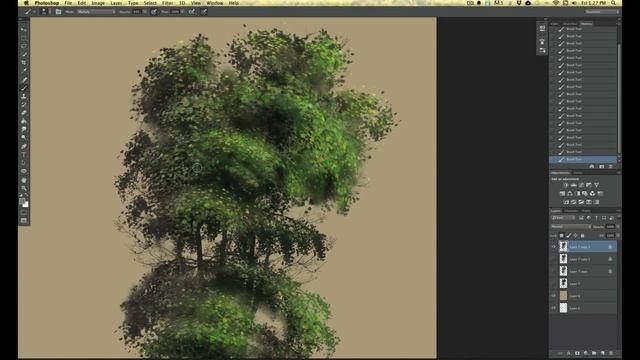
Task: Toggle lock transparent pixels
Action: 562,236
